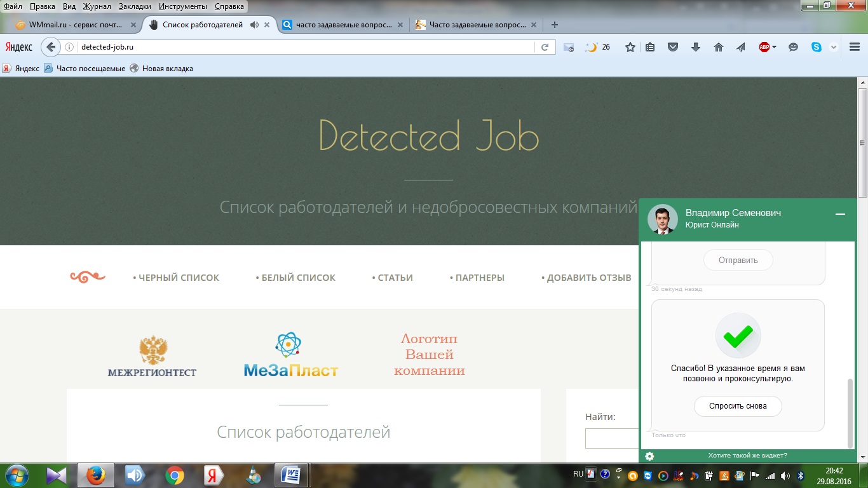Click the chat smiley toolbar icon
This screenshot has width=868, height=488.
[793, 47]
